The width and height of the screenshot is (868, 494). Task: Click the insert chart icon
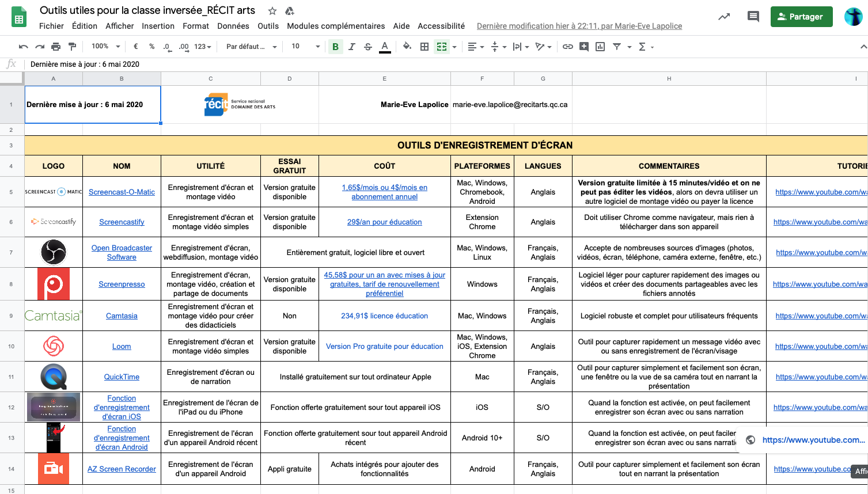[x=600, y=47]
